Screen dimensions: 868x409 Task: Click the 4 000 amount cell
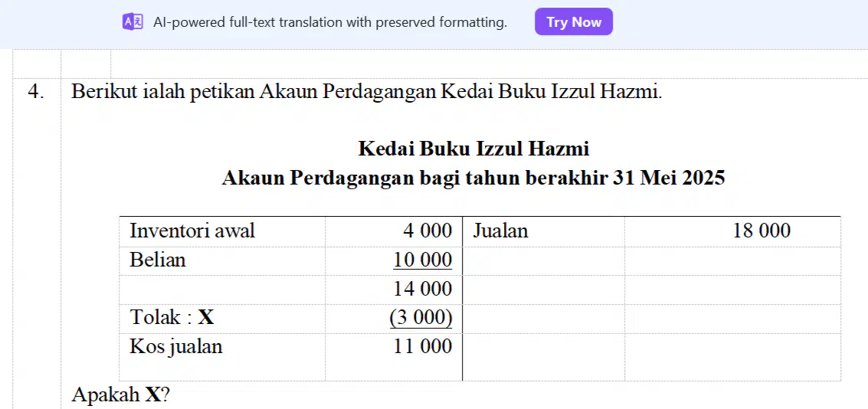pos(394,231)
